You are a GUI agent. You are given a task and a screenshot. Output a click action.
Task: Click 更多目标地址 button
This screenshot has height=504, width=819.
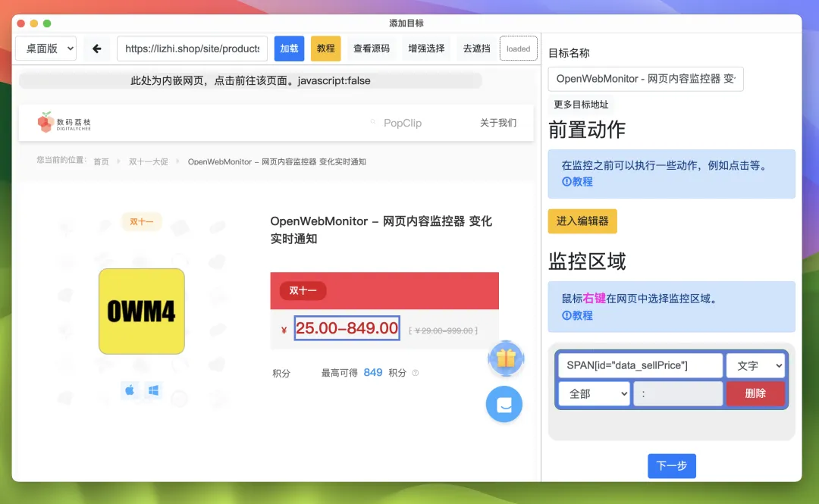[x=581, y=105]
